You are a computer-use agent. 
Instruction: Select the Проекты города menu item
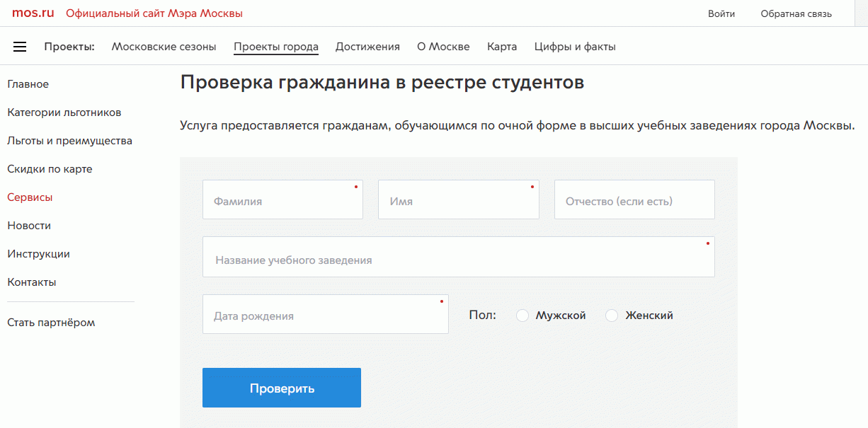point(276,47)
